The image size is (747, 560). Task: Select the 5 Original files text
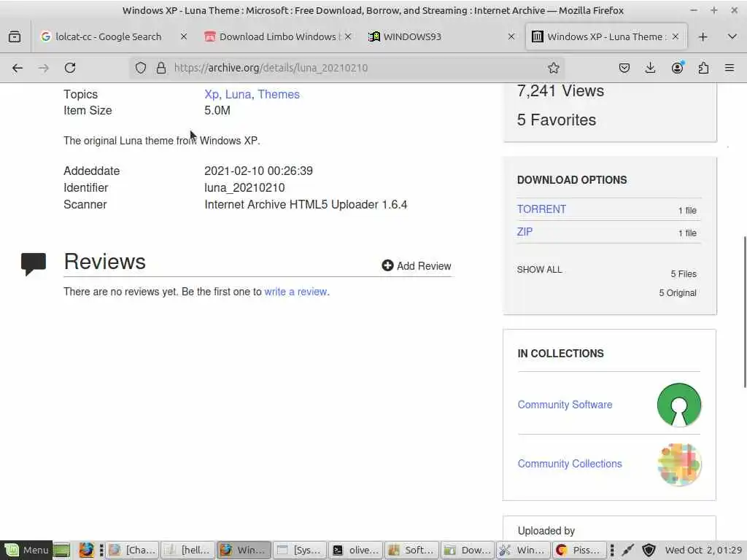point(678,293)
